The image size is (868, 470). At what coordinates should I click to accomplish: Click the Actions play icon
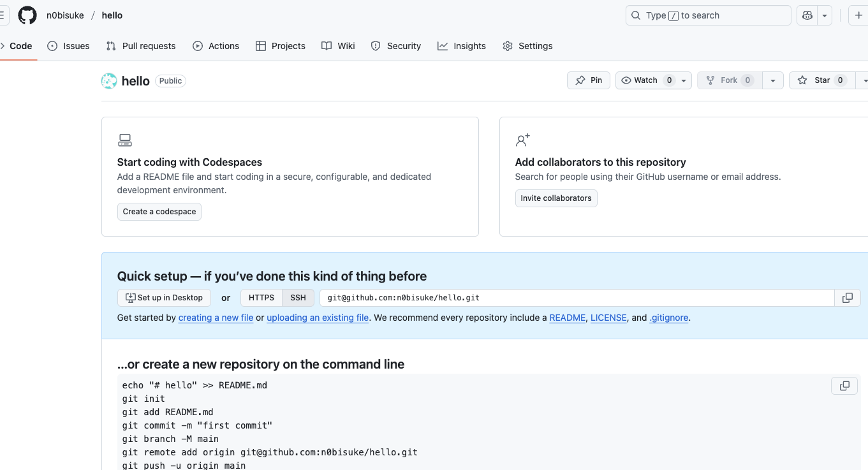198,46
